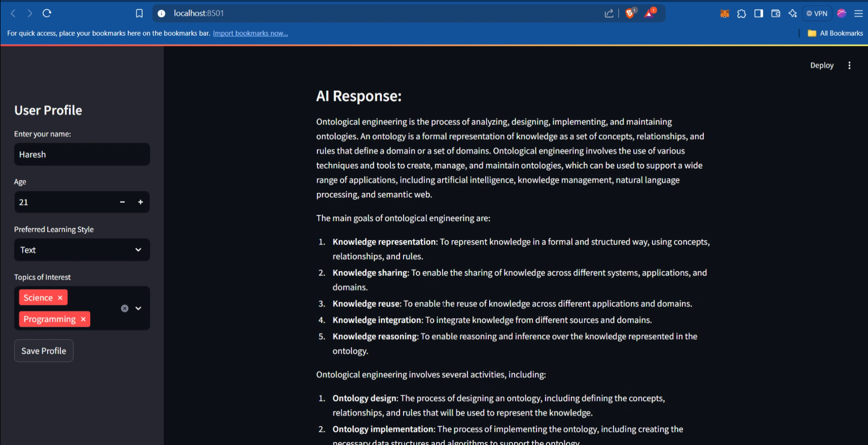Reload the localhost page

pos(47,13)
